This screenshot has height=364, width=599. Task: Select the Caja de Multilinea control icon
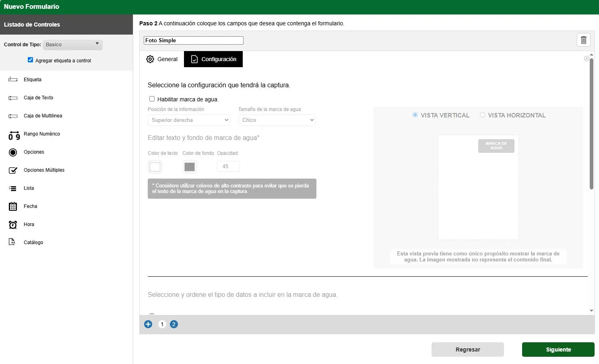pyautogui.click(x=13, y=116)
